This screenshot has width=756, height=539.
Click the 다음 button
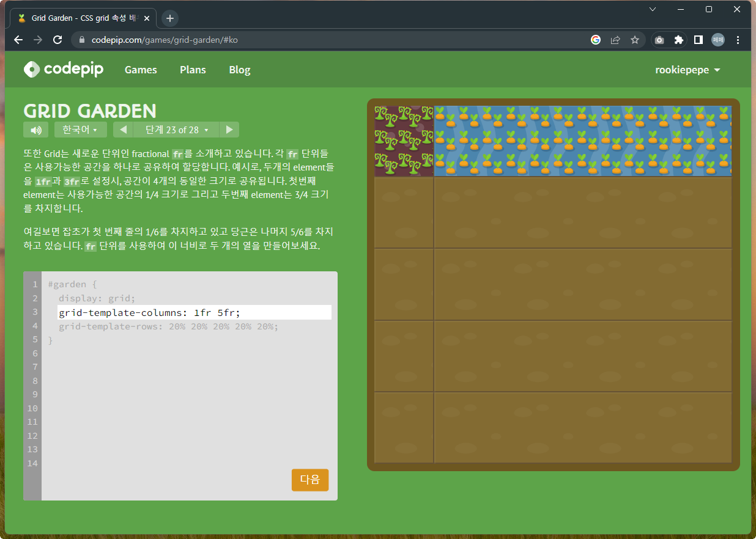[310, 480]
